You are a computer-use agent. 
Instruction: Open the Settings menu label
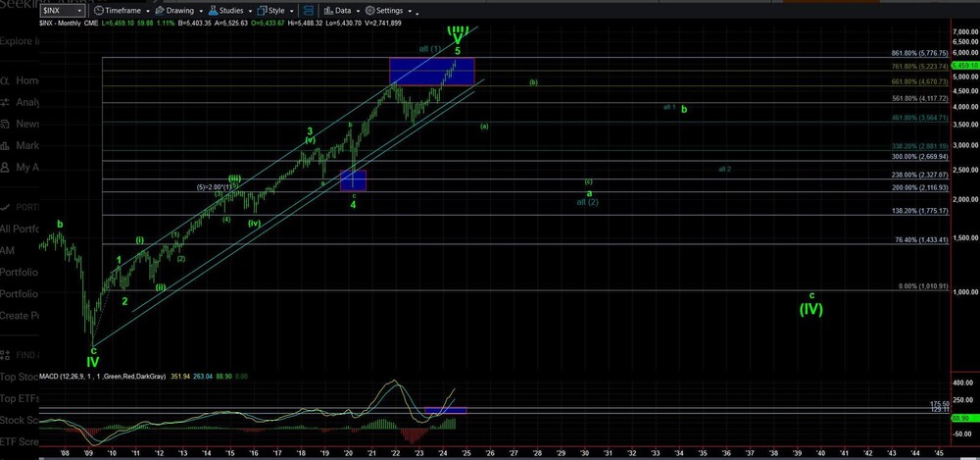[390, 11]
